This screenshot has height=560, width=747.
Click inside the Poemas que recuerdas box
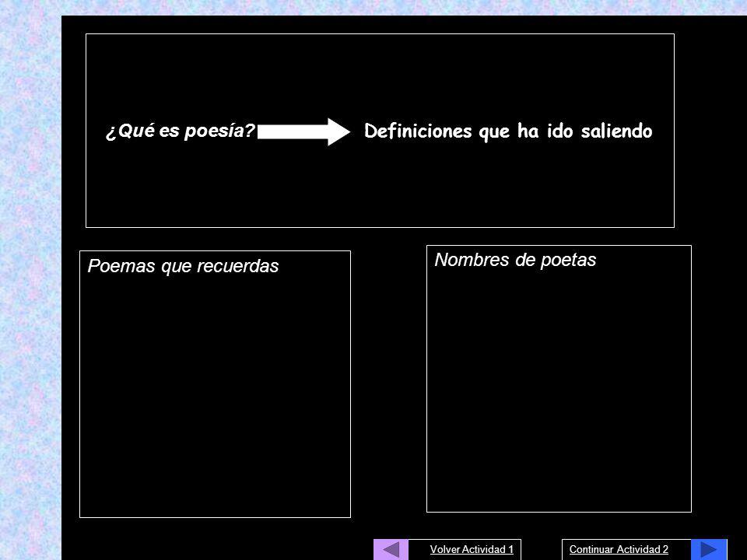(x=215, y=384)
